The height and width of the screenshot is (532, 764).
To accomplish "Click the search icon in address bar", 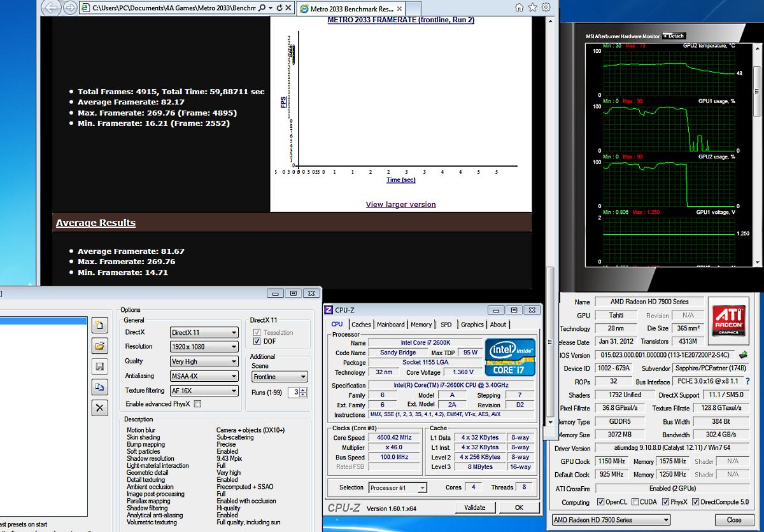I will click(x=261, y=8).
